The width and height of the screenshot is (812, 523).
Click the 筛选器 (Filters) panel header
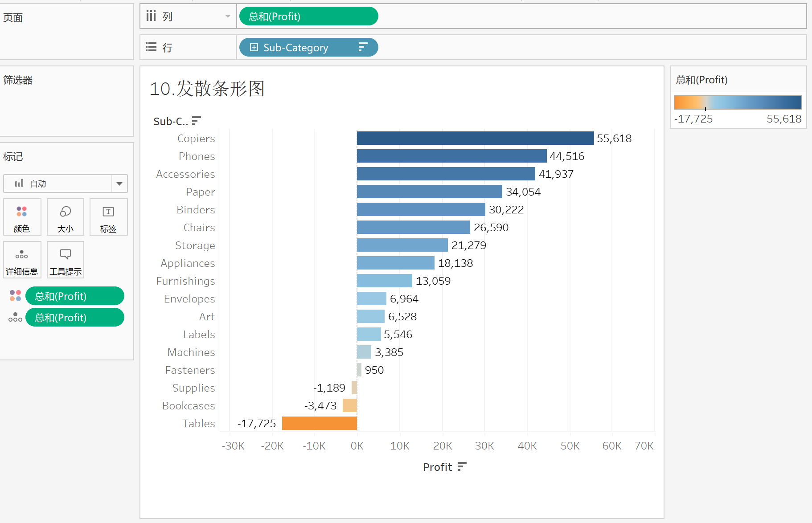pyautogui.click(x=18, y=80)
